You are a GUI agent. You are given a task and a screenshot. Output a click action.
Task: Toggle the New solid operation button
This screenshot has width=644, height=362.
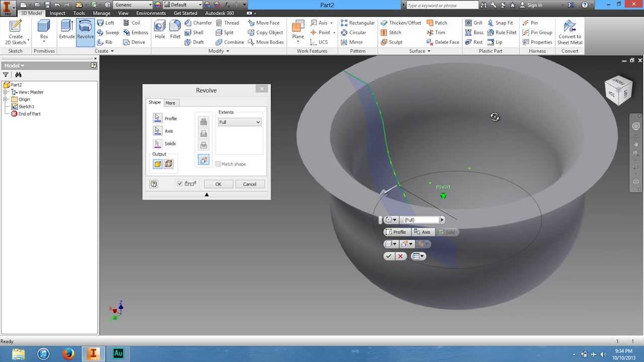click(x=204, y=160)
